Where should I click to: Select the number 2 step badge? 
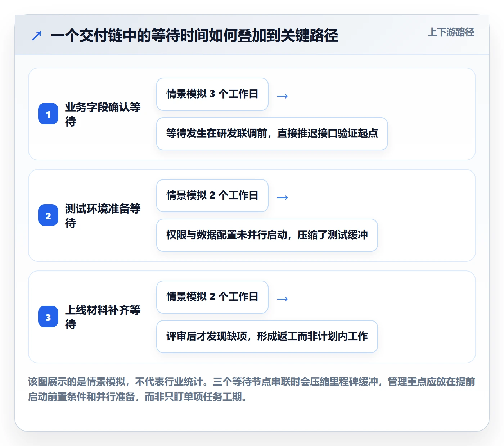tap(48, 215)
